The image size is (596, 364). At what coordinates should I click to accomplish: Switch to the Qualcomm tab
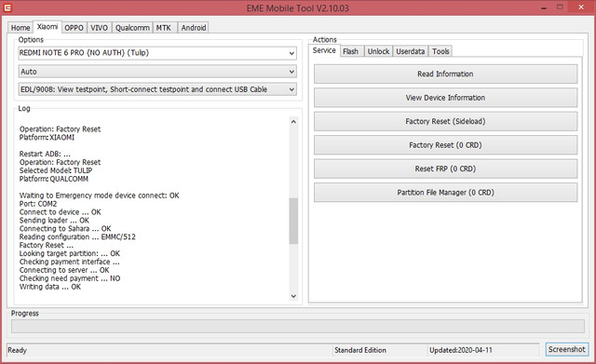click(x=132, y=28)
